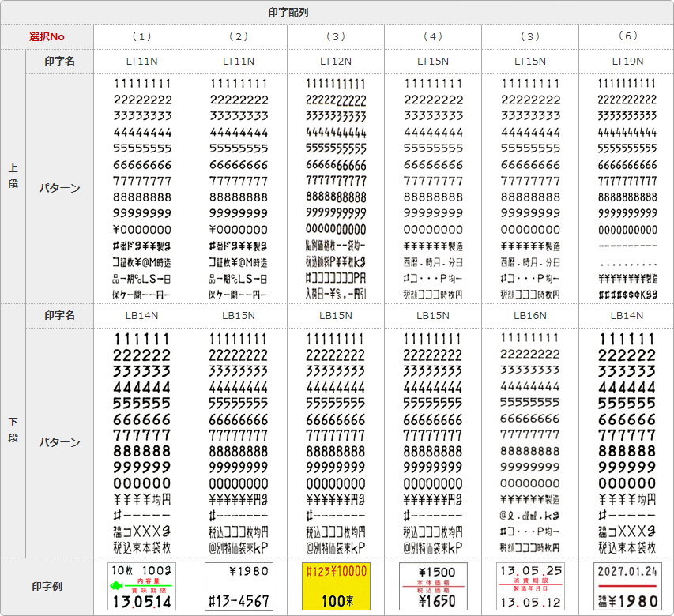Click the 印字例 row label

tap(47, 587)
